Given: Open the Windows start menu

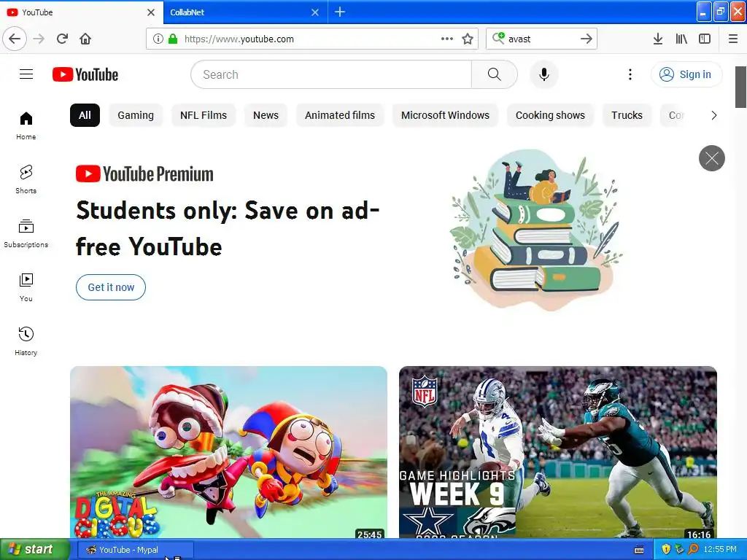Looking at the screenshot, I should point(35,550).
